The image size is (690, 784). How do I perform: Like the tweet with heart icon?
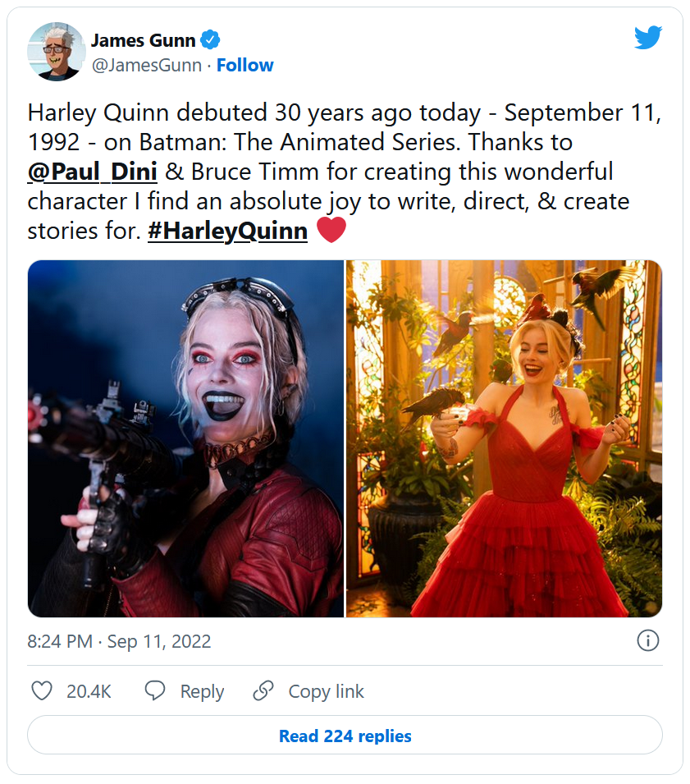point(42,691)
